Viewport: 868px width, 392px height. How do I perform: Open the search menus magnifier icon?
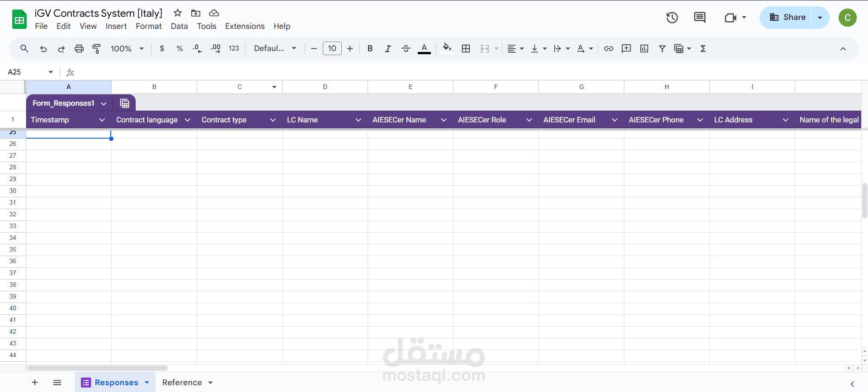click(24, 48)
